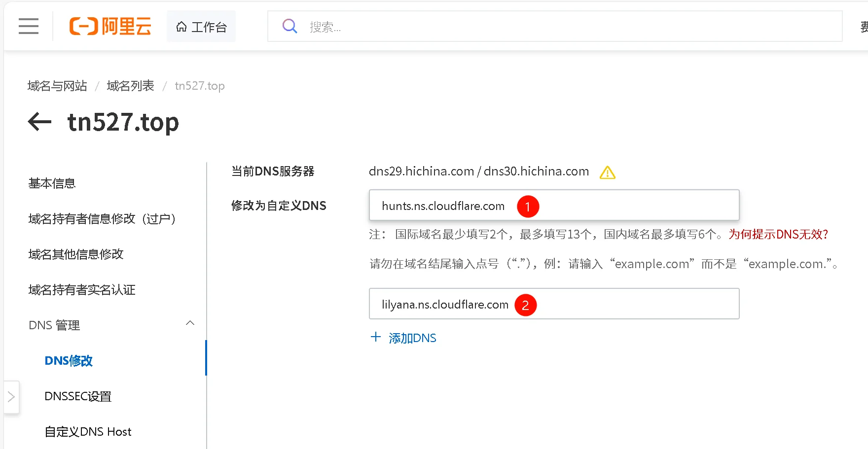Open 域名其他信息修改 menu item
The width and height of the screenshot is (868, 449).
click(76, 254)
